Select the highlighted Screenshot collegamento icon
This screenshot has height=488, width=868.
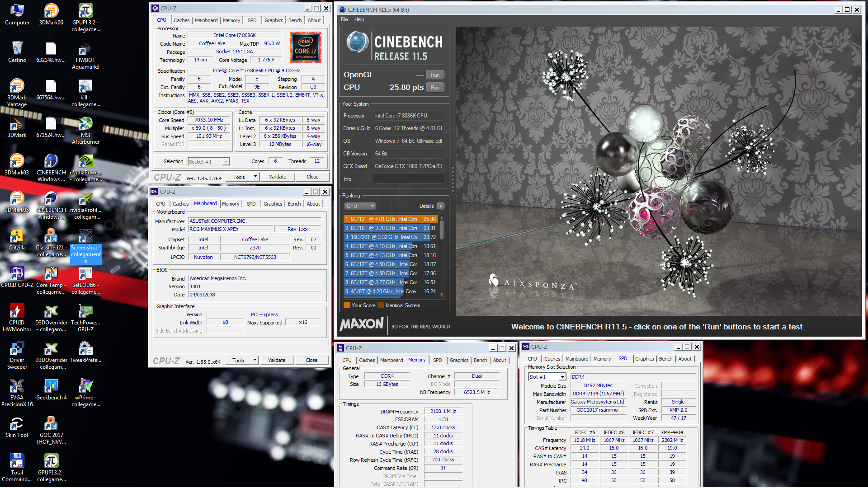tap(85, 246)
